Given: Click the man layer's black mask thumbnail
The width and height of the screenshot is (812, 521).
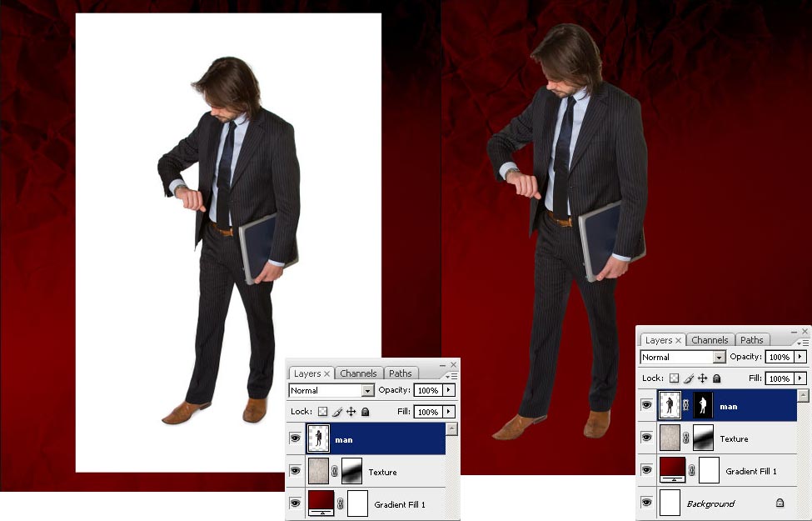Looking at the screenshot, I should 704,406.
